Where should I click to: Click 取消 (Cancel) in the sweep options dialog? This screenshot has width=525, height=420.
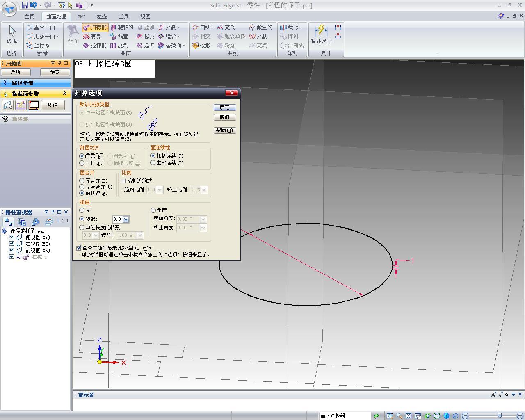click(x=225, y=117)
